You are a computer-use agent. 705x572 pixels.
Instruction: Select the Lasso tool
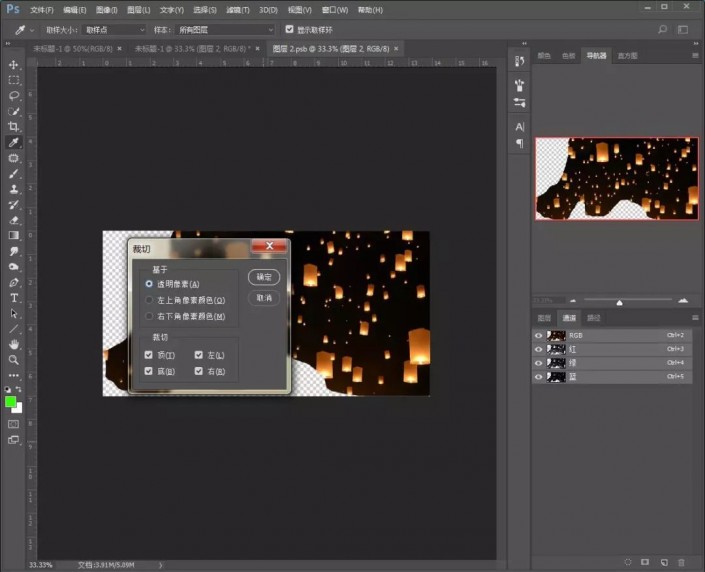tap(13, 96)
